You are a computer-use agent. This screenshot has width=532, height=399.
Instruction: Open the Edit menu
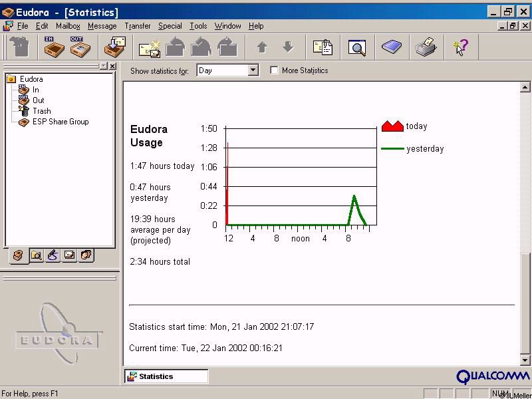[x=42, y=26]
